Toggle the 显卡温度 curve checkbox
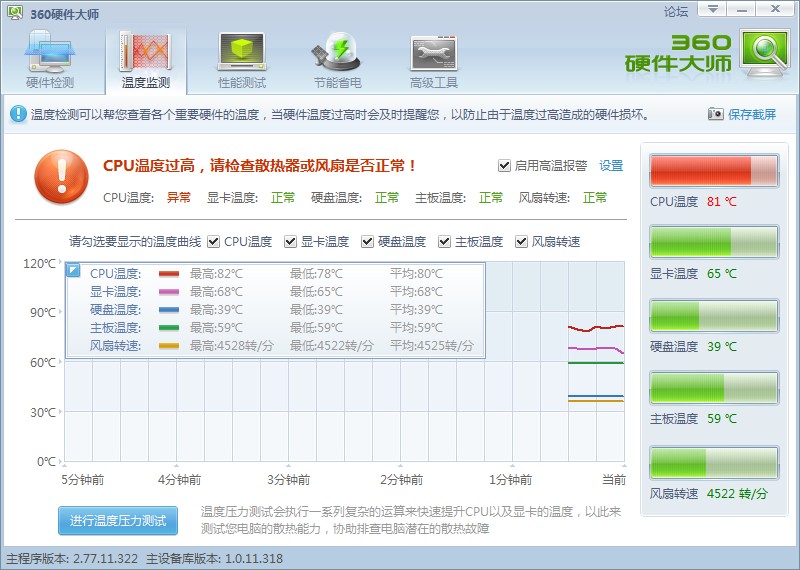This screenshot has height=570, width=800. pos(290,241)
